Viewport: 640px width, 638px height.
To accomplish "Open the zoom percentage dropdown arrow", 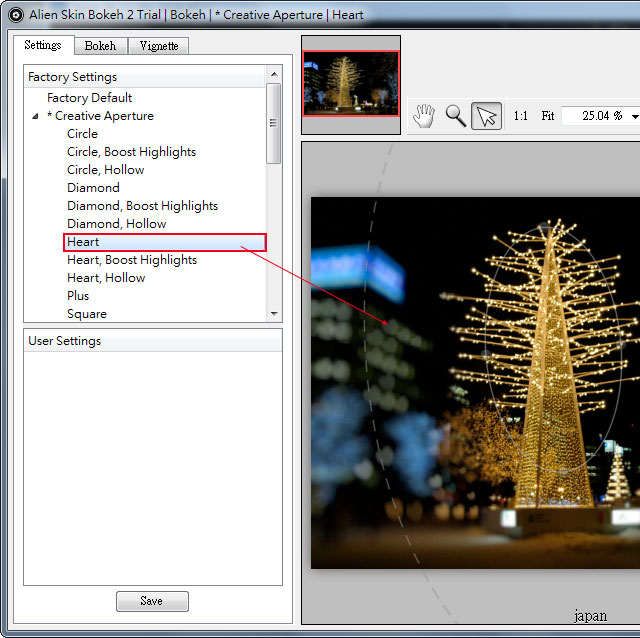I will pyautogui.click(x=635, y=117).
